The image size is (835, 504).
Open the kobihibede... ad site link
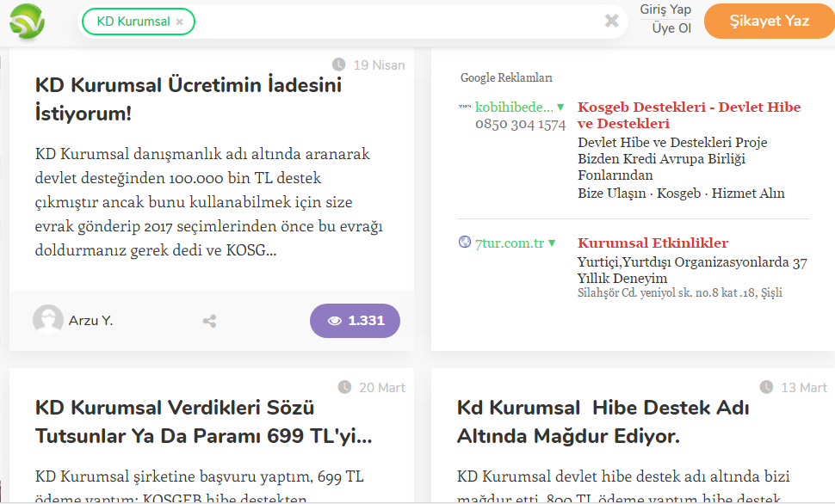pyautogui.click(x=514, y=107)
